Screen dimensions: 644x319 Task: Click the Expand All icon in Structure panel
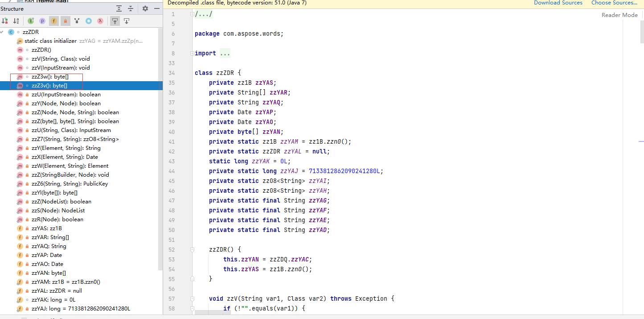click(119, 8)
